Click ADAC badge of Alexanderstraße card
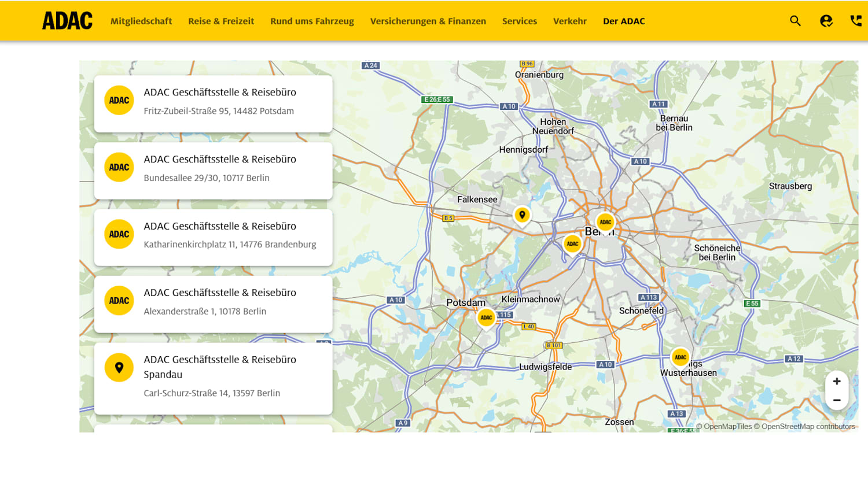This screenshot has width=868, height=488. pos(119,301)
